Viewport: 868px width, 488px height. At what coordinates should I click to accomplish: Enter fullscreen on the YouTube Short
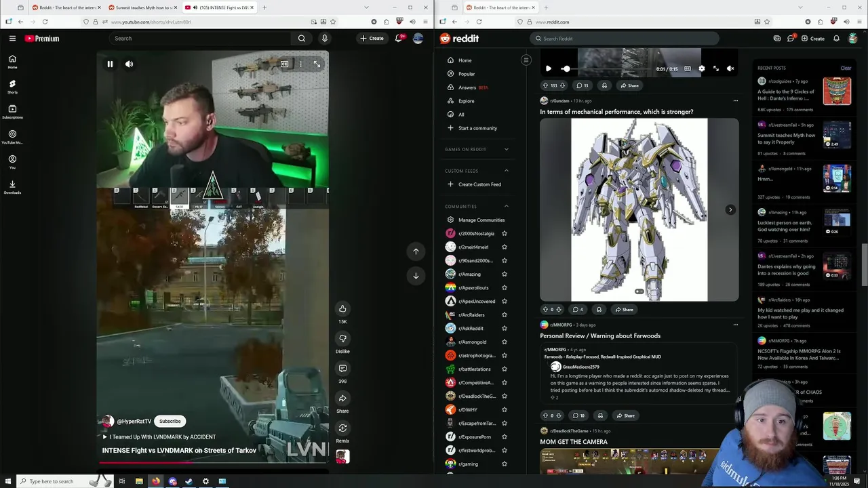(x=317, y=64)
